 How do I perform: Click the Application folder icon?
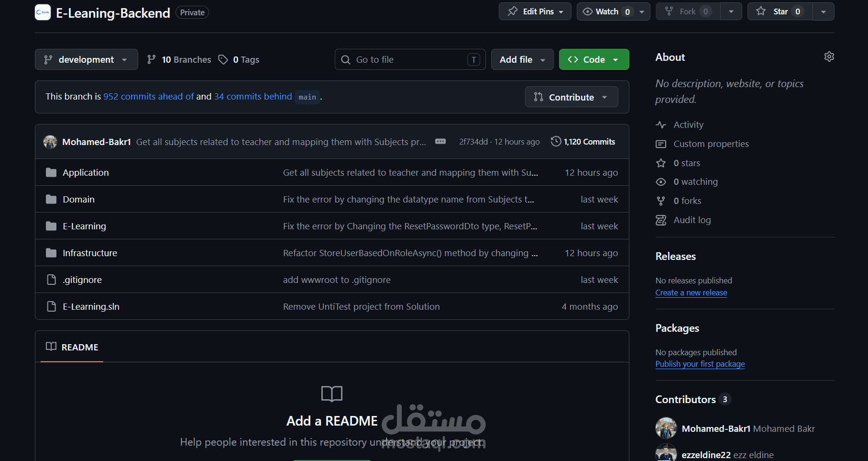pyautogui.click(x=51, y=172)
